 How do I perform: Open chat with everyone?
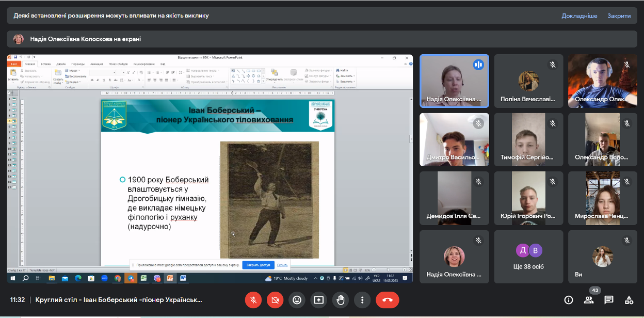[x=609, y=300]
